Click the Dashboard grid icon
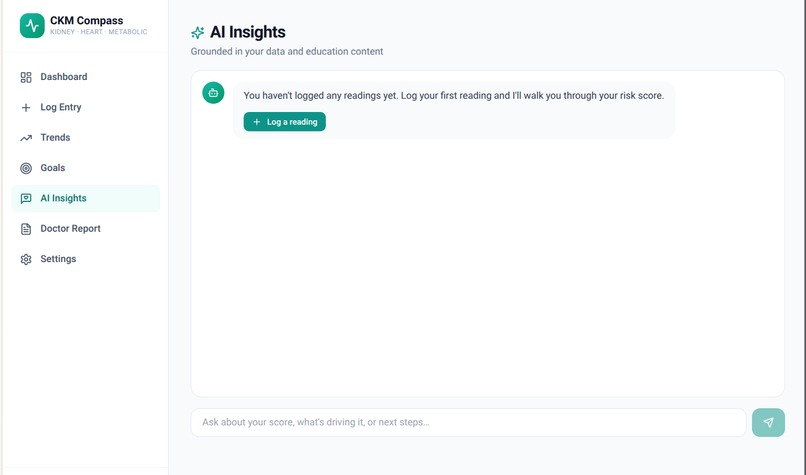The height and width of the screenshot is (475, 806). [26, 77]
